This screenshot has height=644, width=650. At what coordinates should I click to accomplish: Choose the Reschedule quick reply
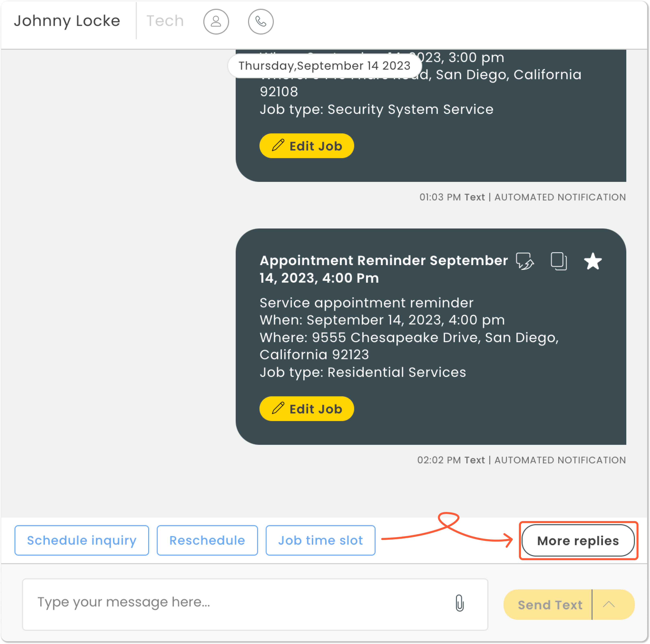pyautogui.click(x=207, y=541)
